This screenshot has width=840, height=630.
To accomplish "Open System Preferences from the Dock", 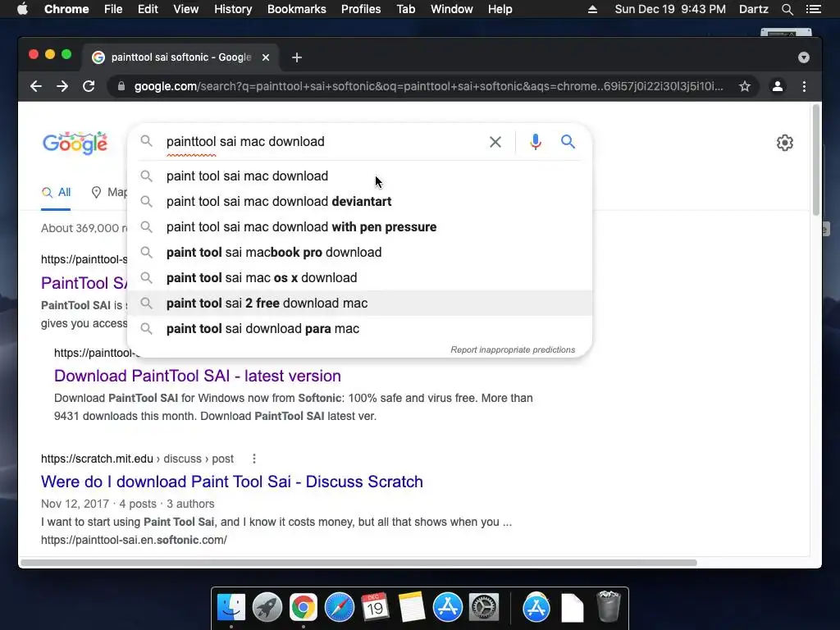I will tap(484, 608).
